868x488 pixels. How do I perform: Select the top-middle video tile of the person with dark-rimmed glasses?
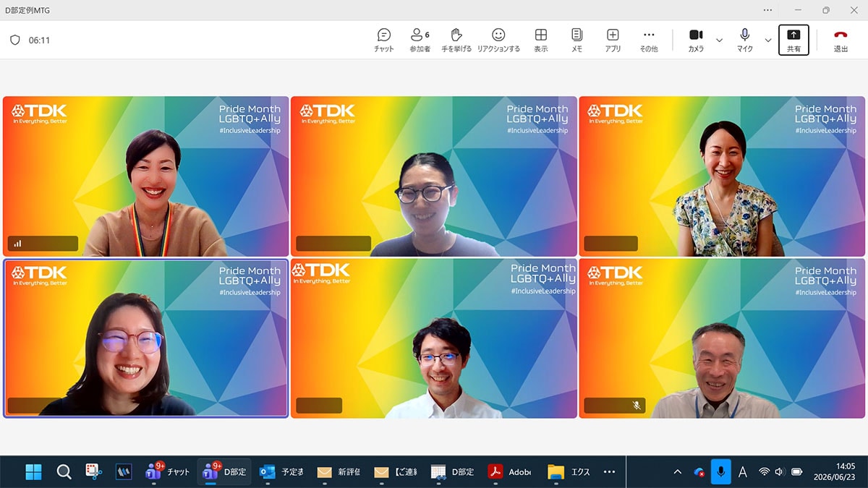(434, 176)
